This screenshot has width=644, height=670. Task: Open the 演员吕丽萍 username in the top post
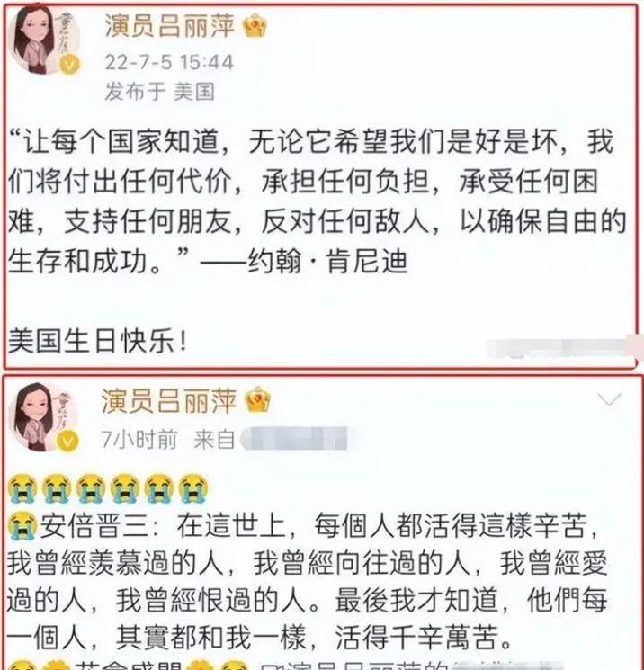pyautogui.click(x=170, y=26)
